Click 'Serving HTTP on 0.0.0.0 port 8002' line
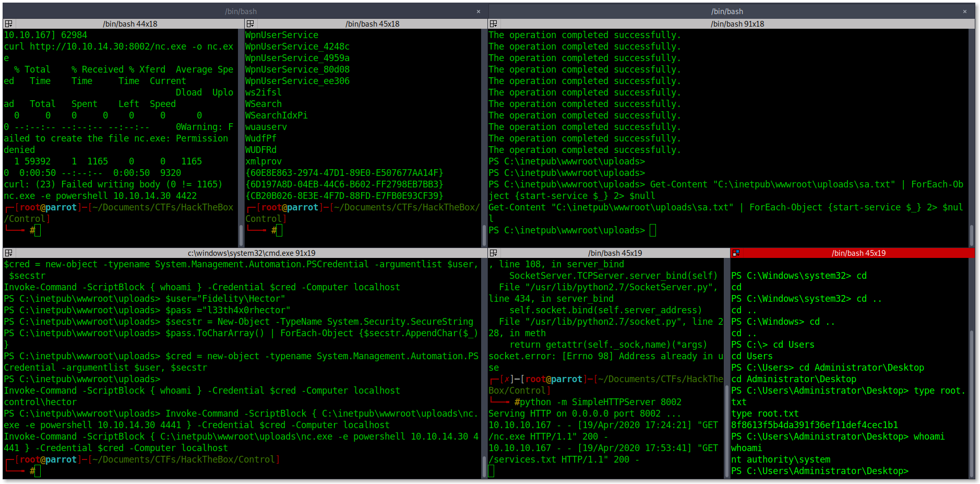 click(585, 414)
